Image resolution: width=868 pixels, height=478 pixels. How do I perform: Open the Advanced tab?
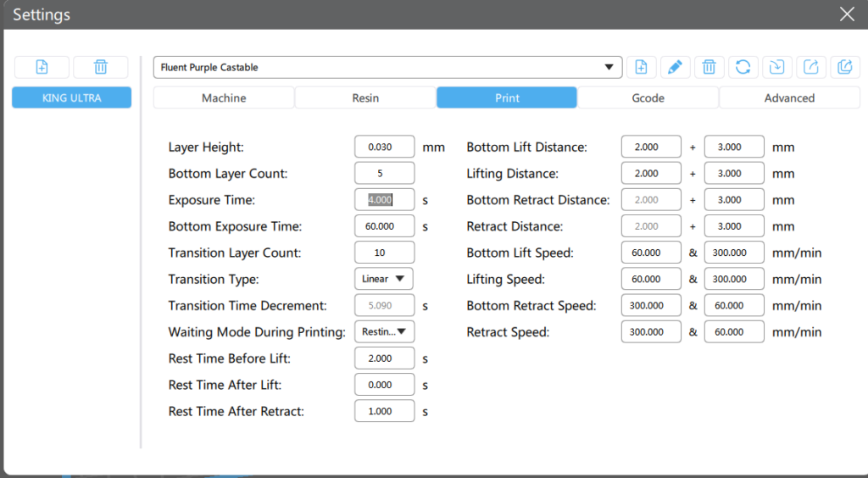789,98
